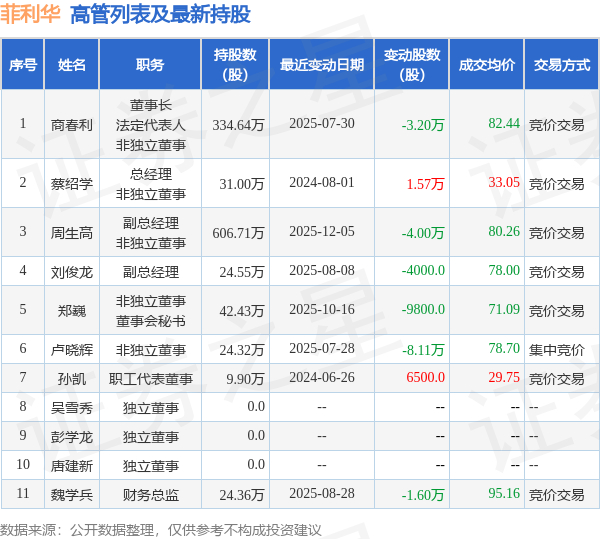The image size is (600, 539).
Task: Click holdings value 24.32万
Action: [x=242, y=350]
